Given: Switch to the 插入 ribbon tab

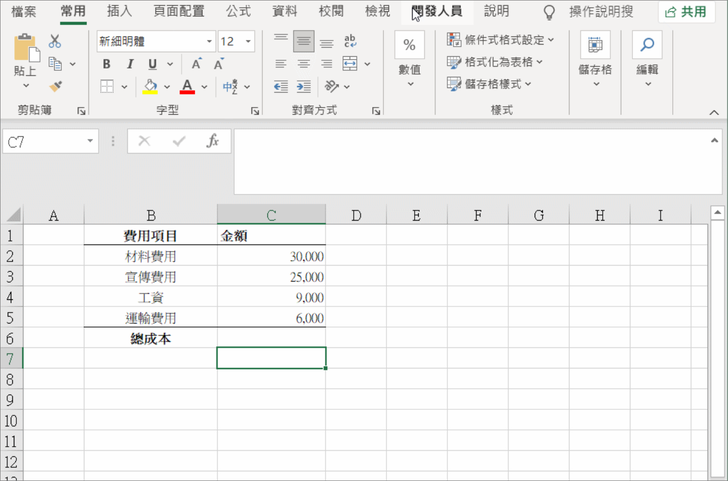Looking at the screenshot, I should coord(119,11).
